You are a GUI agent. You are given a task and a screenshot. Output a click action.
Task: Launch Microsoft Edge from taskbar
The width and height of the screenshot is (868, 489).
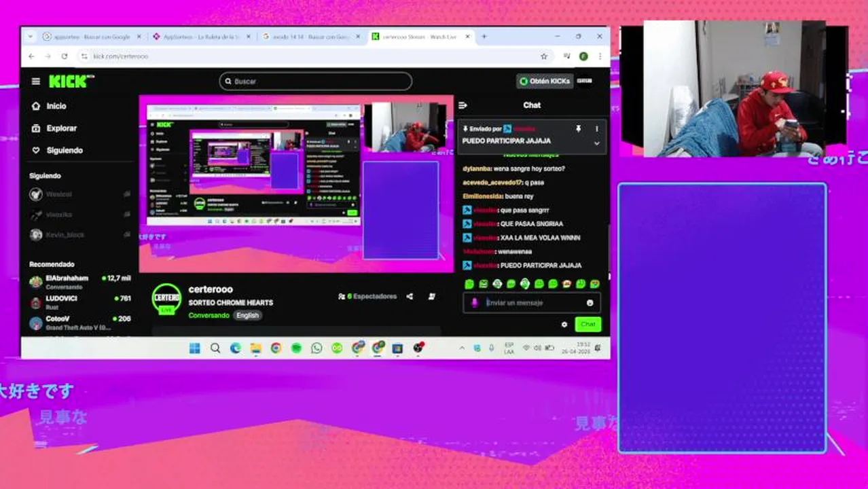click(x=236, y=348)
